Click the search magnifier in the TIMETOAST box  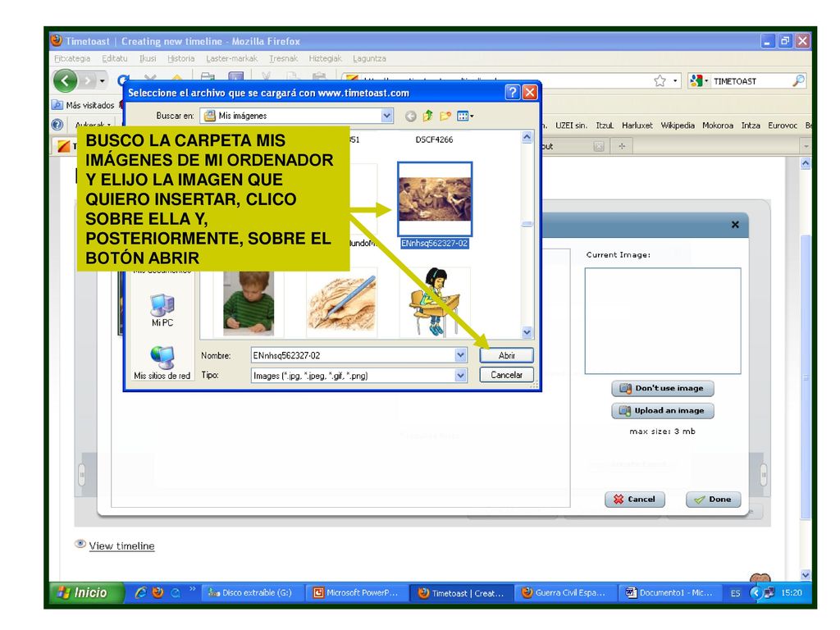tap(798, 81)
